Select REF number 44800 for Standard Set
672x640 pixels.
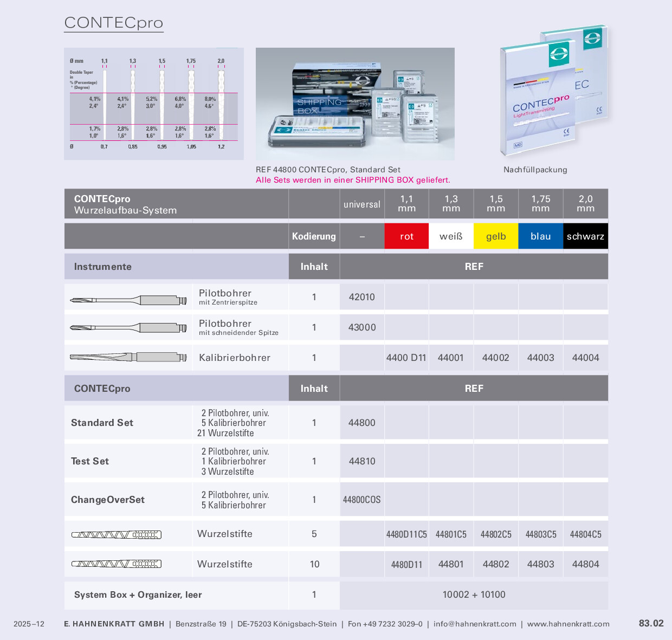[x=361, y=423]
